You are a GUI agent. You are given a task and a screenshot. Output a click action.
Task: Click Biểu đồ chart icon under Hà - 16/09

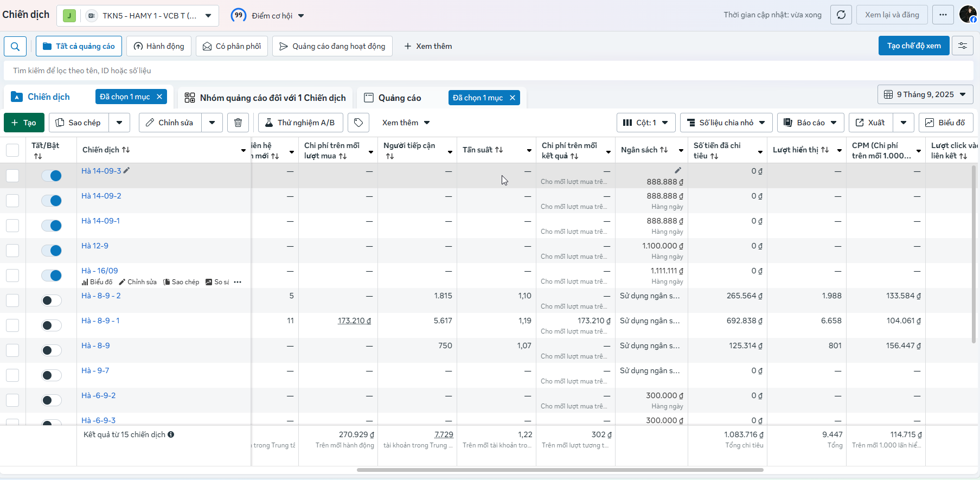pyautogui.click(x=97, y=282)
